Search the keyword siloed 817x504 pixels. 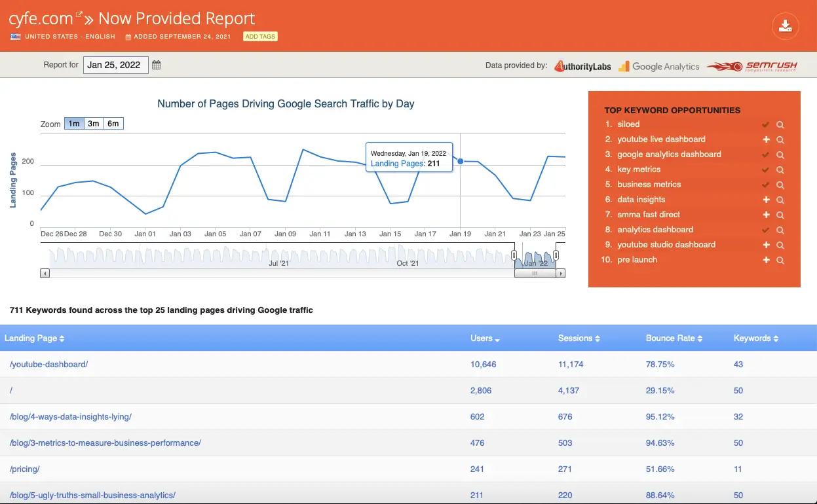tap(780, 124)
